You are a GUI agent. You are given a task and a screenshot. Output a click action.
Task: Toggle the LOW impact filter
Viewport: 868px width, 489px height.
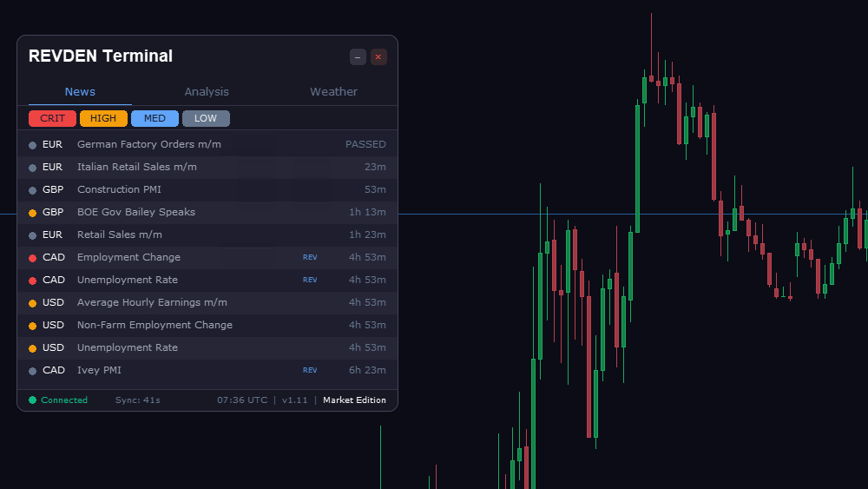[206, 118]
